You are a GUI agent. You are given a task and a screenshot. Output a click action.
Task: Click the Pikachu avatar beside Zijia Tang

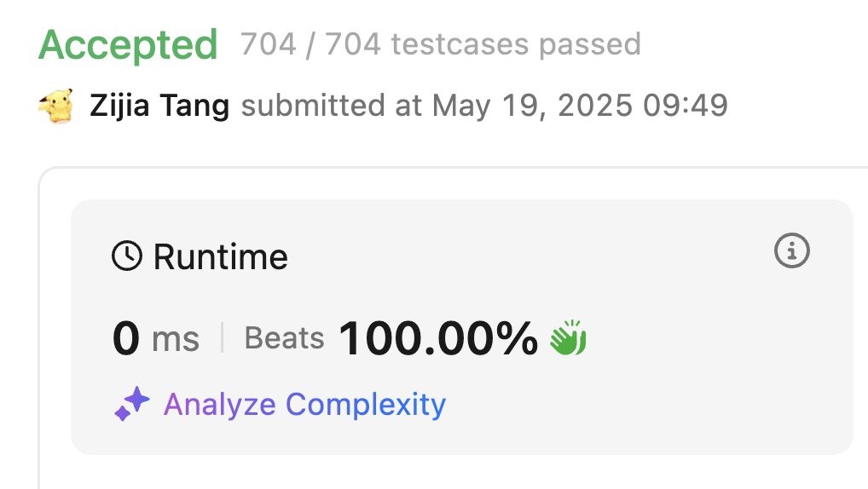(55, 106)
